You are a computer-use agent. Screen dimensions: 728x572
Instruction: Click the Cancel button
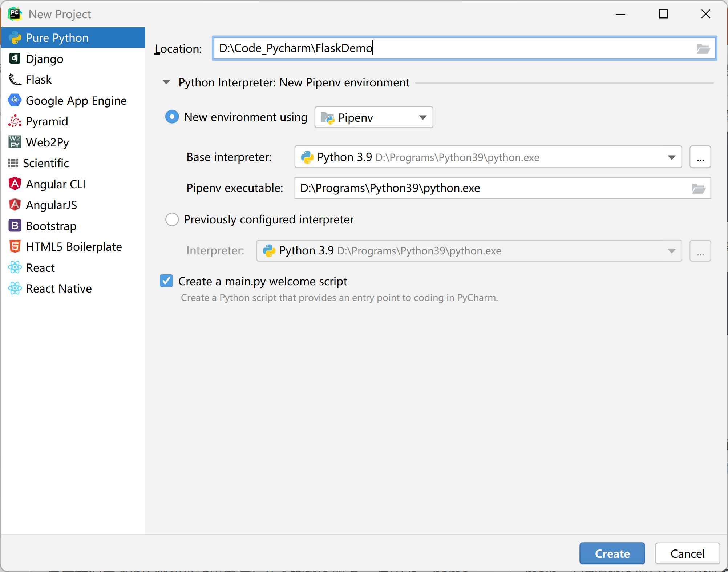click(x=687, y=553)
